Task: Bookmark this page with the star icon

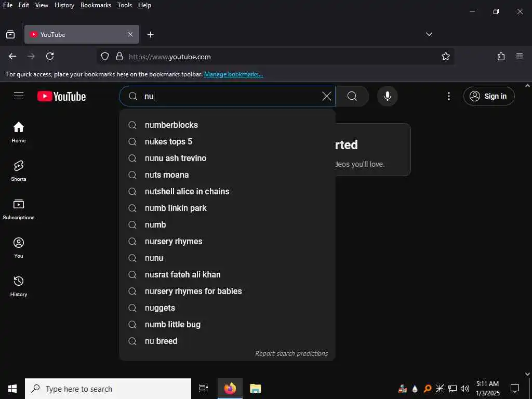Action: (445, 56)
